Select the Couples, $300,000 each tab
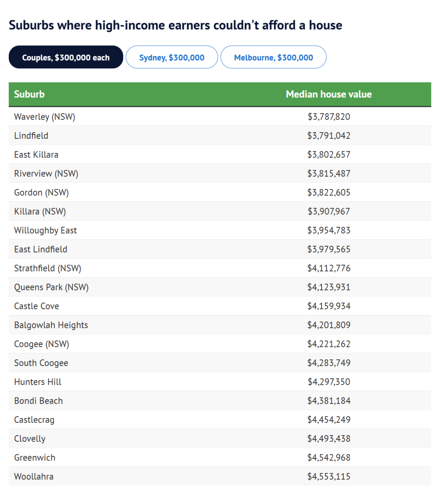 click(66, 57)
